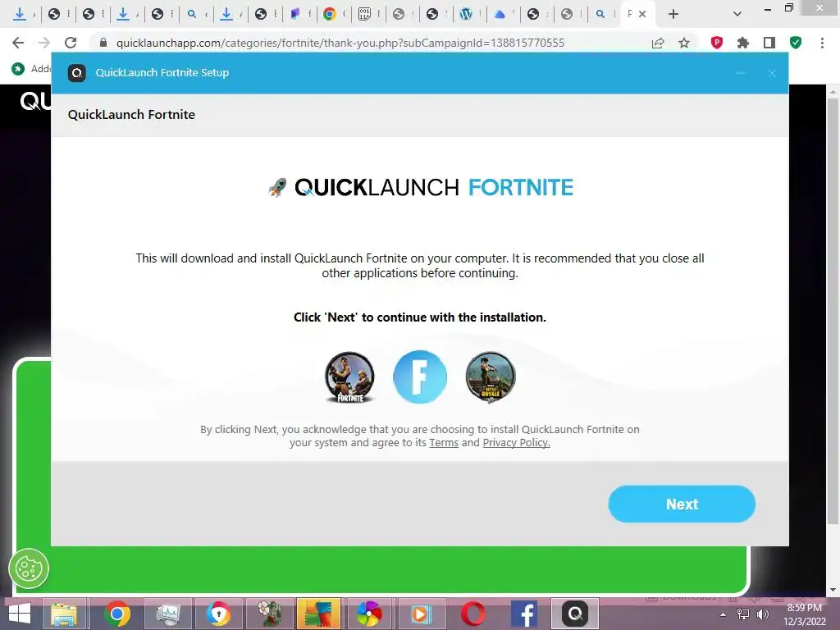This screenshot has width=840, height=630.
Task: Open the Extensions puzzle menu
Action: click(x=743, y=43)
